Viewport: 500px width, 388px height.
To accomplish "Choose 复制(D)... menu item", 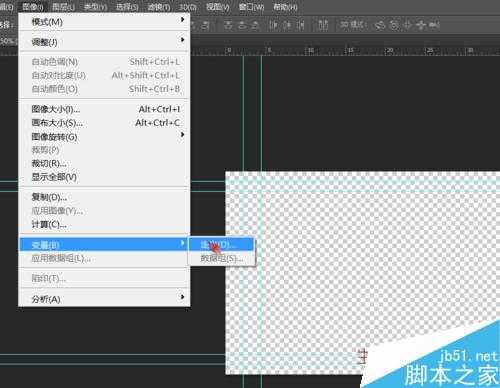I will (x=104, y=197).
